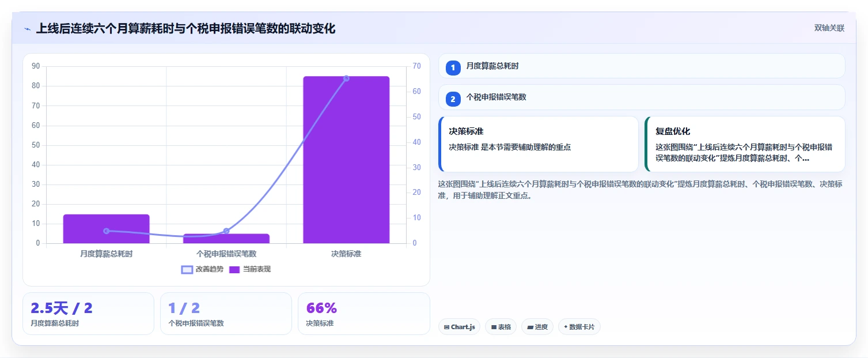Click the lightning icon beside the title

pyautogui.click(x=28, y=28)
